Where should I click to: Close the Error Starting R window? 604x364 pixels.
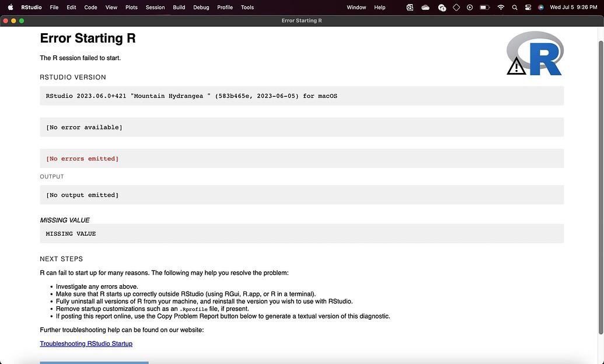pos(6,21)
